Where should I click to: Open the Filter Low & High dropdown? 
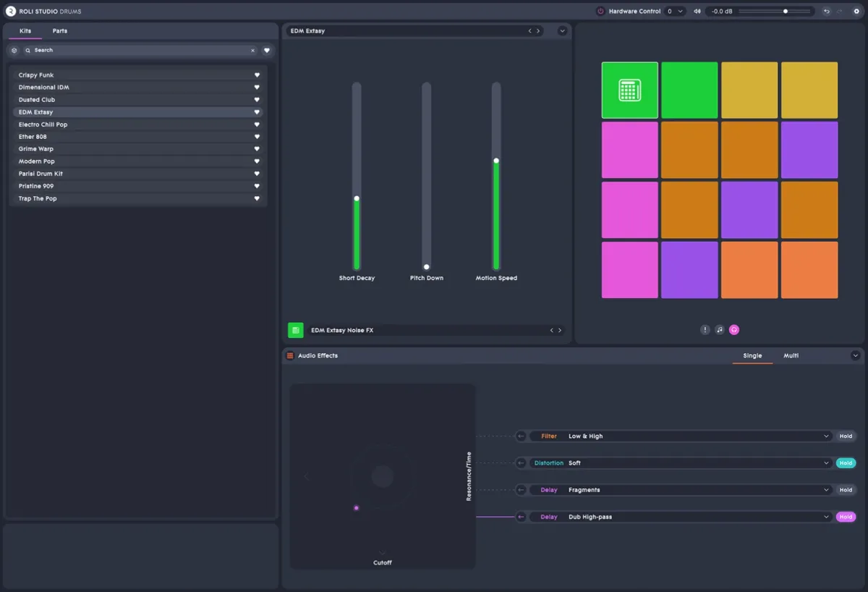(681, 436)
